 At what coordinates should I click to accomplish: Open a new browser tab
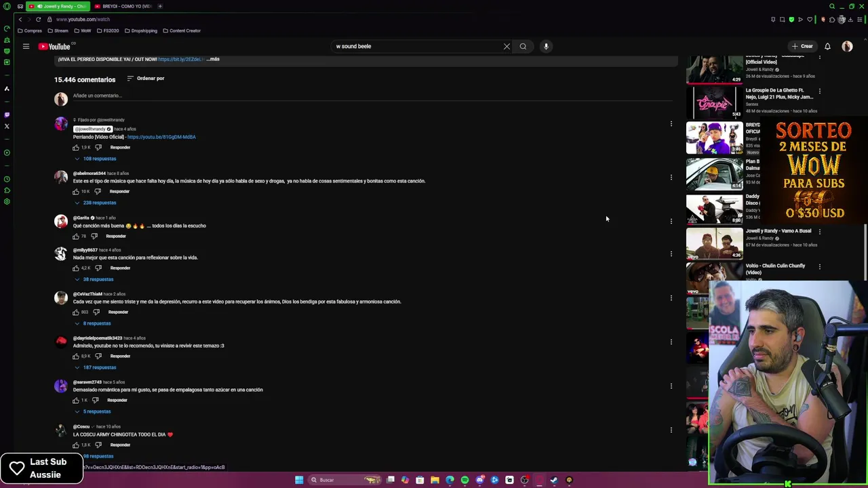pyautogui.click(x=160, y=6)
